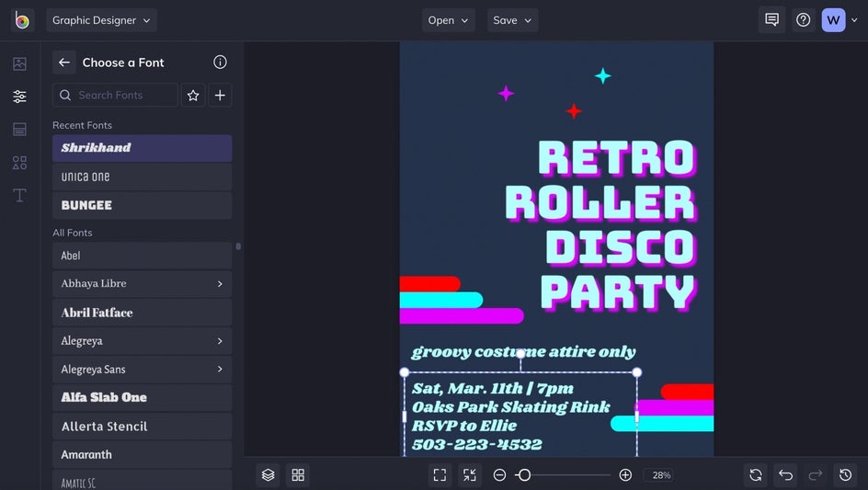Open the history clock icon
Image resolution: width=868 pixels, height=490 pixels.
click(845, 474)
